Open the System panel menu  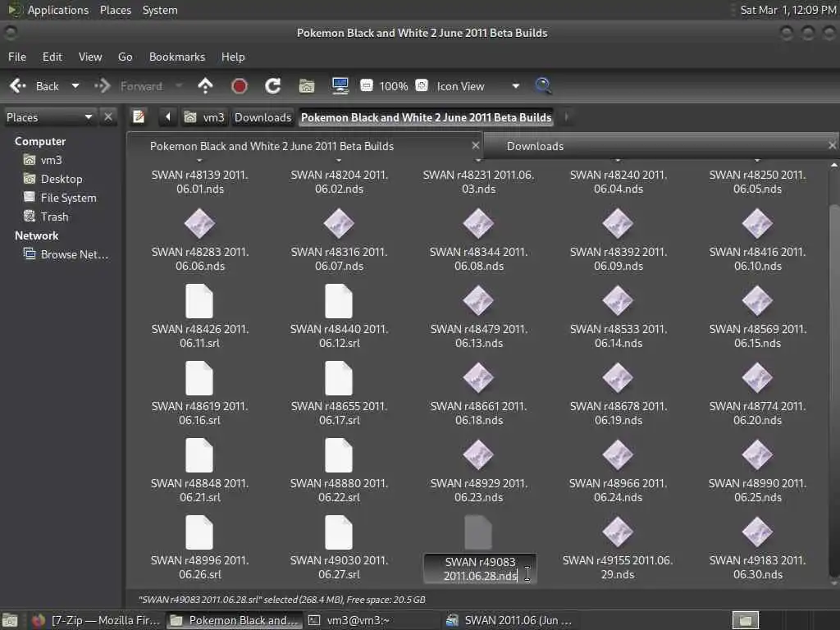160,10
